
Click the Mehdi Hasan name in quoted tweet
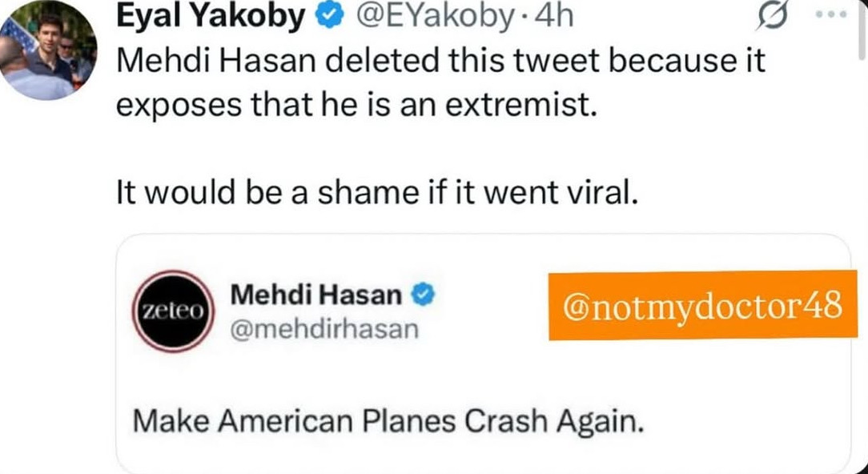[x=315, y=295]
